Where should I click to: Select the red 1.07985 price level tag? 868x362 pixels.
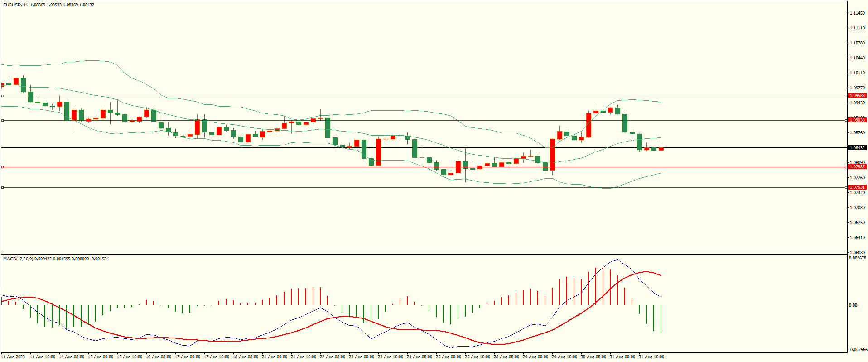tap(857, 167)
